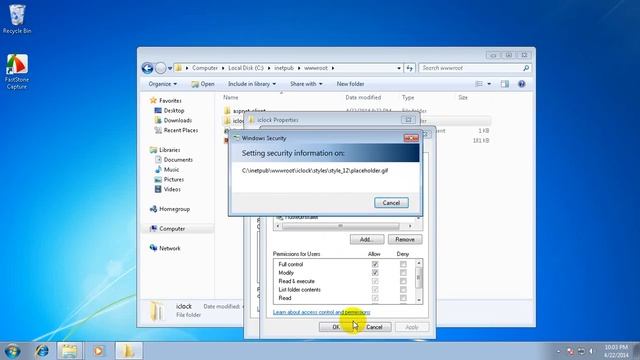This screenshot has height=360, width=640.
Task: Click permissions list scroll down arrow
Action: [418, 300]
